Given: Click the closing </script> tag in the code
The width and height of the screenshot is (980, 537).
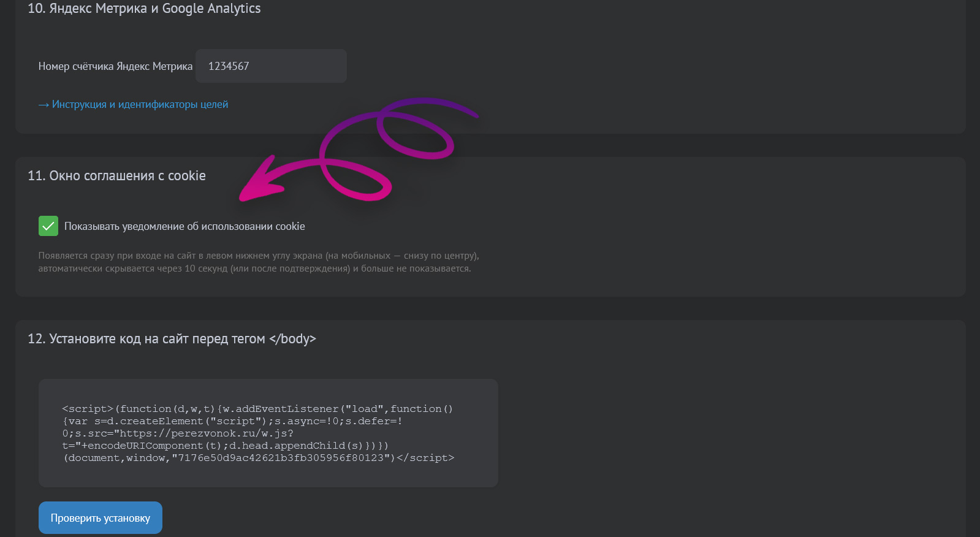Looking at the screenshot, I should click(425, 458).
